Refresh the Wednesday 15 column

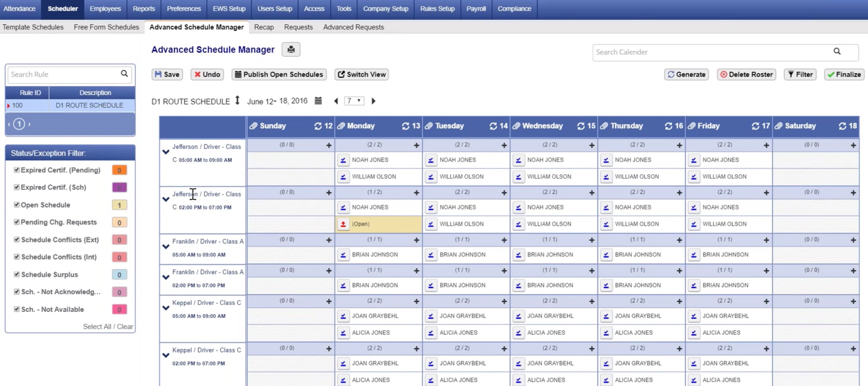tap(581, 126)
